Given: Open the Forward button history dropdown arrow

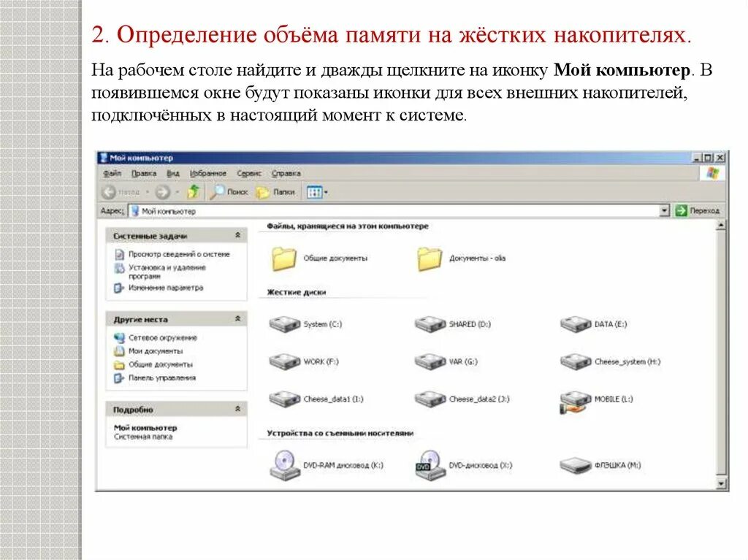Looking at the screenshot, I should pyautogui.click(x=177, y=192).
